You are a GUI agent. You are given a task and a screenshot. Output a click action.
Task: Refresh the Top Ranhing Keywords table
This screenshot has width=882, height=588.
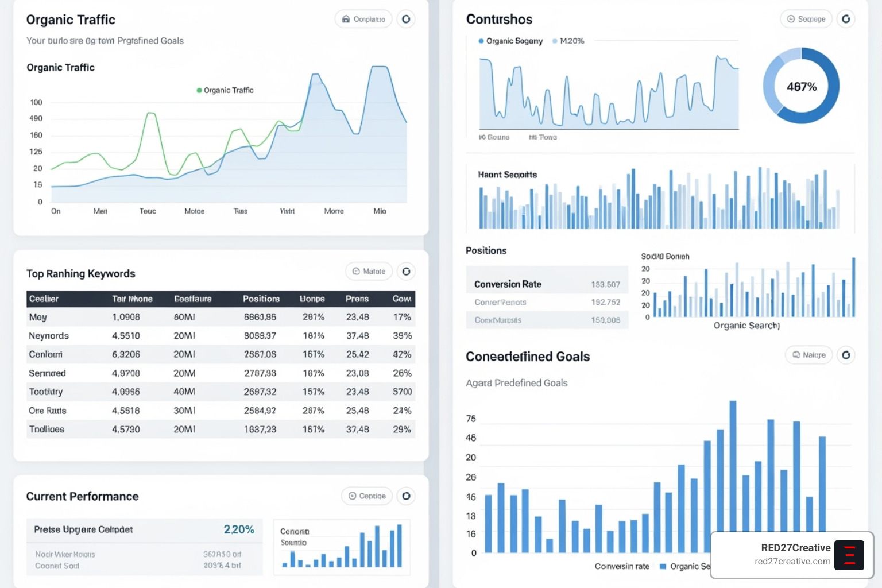tap(406, 271)
